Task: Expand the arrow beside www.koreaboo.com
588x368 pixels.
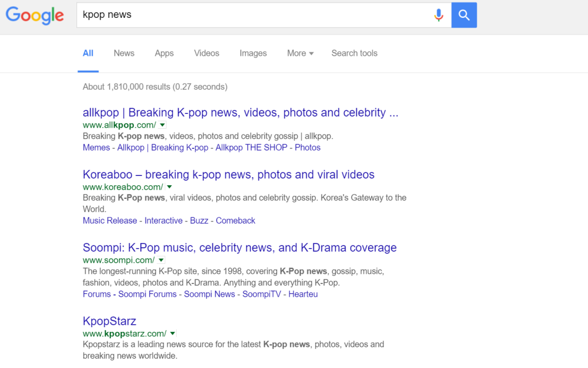Action: click(x=169, y=187)
